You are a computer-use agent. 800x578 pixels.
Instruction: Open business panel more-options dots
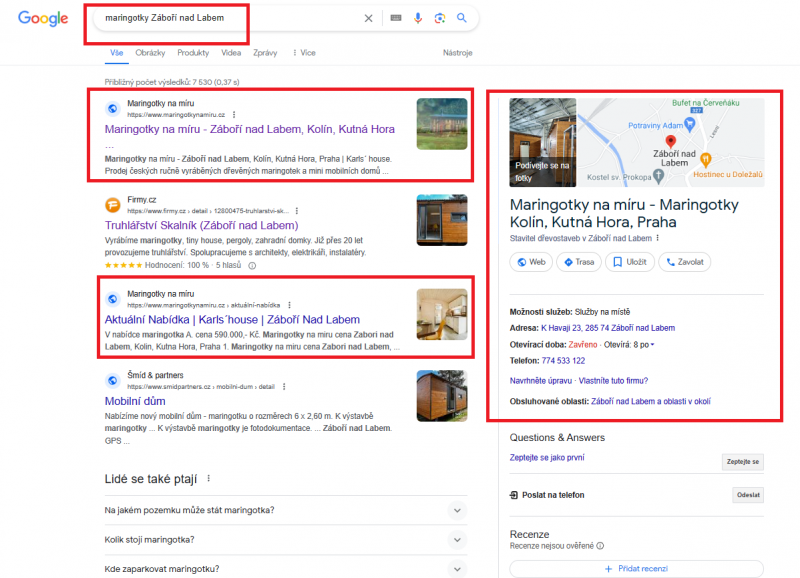[658, 238]
